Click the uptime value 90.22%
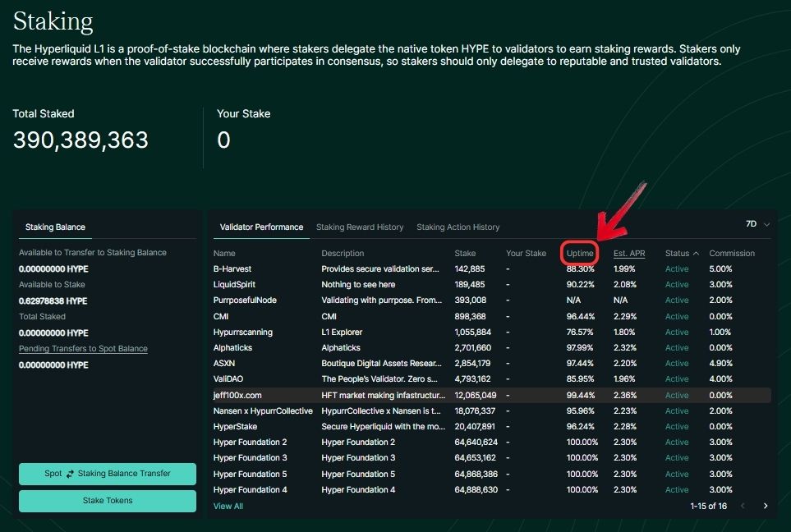791x532 pixels. 581,284
